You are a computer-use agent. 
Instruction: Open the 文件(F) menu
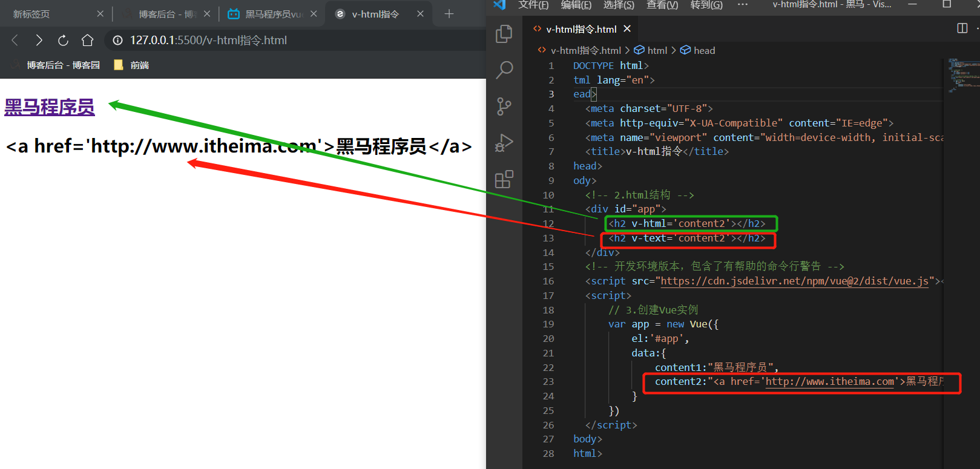[533, 5]
